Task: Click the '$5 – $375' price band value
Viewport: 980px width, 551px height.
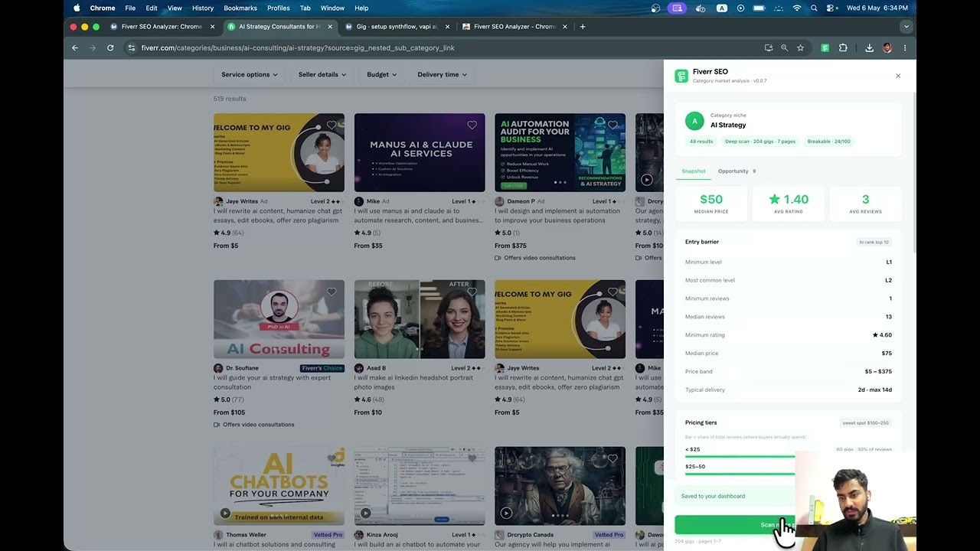Action: [x=878, y=372]
